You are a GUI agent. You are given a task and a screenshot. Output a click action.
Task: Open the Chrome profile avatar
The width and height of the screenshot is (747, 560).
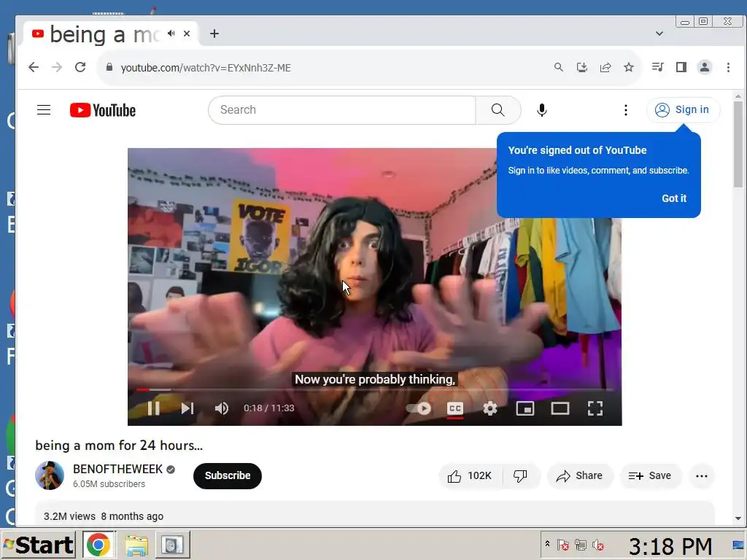click(x=704, y=67)
